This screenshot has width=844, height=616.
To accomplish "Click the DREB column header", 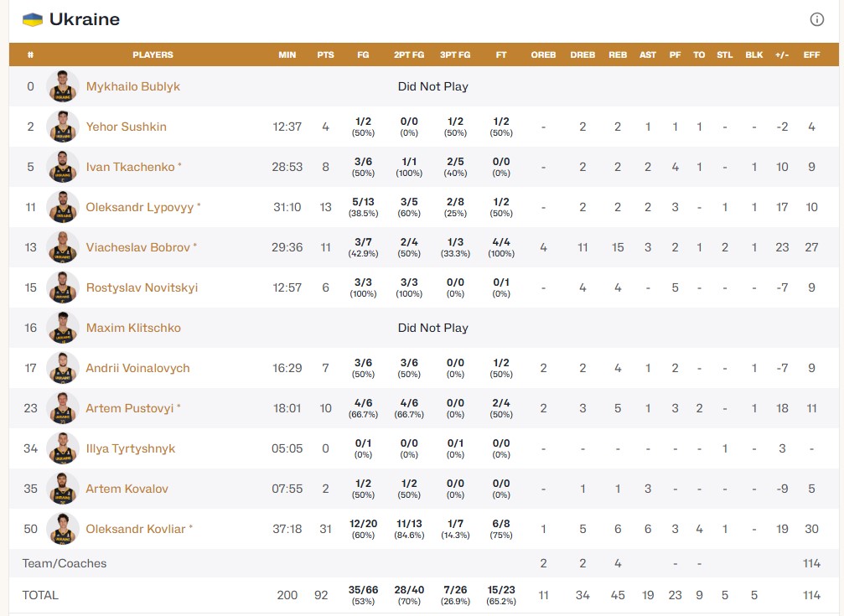I will tap(583, 55).
